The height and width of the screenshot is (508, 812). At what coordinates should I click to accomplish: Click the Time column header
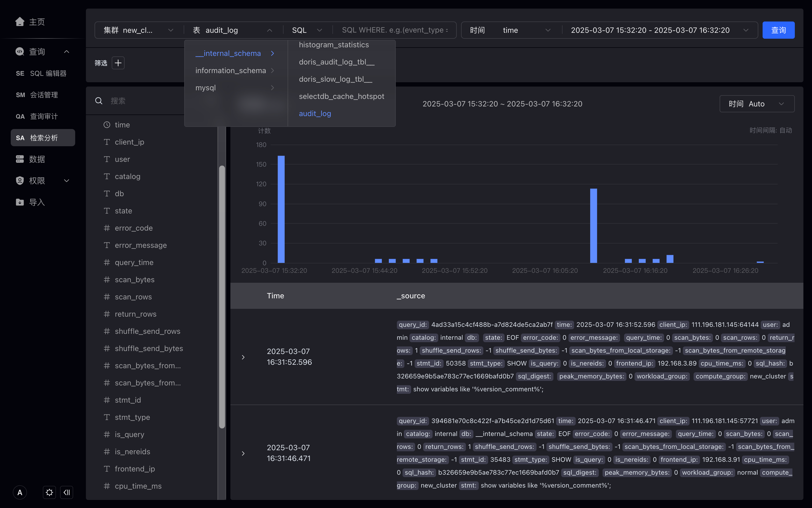[x=275, y=296]
